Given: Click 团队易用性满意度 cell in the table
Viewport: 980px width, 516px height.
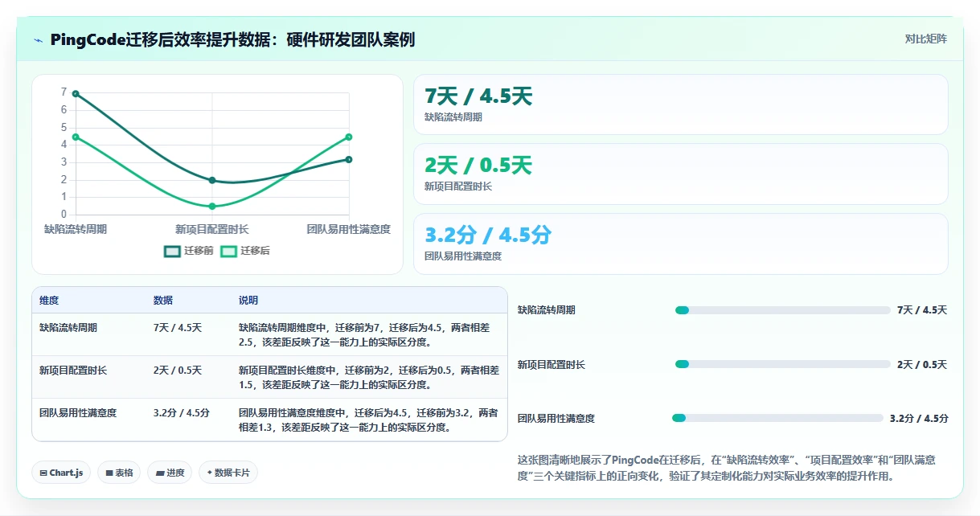Looking at the screenshot, I should click(x=78, y=413).
